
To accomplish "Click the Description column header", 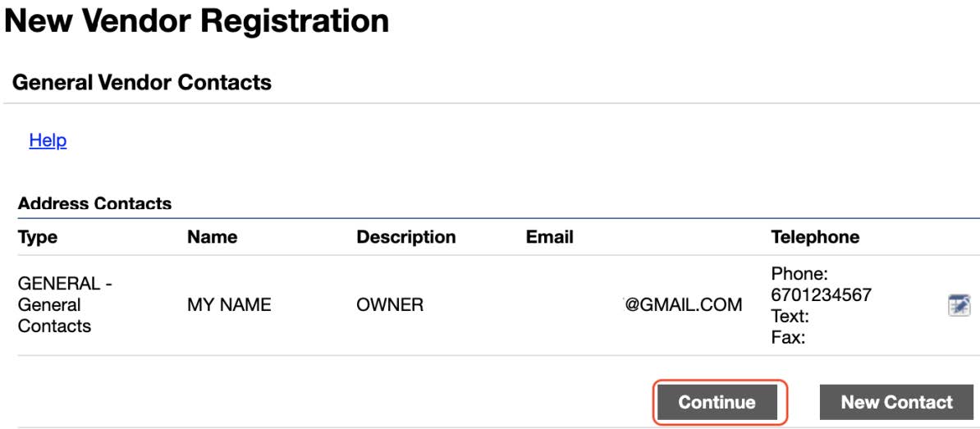I will coord(406,237).
